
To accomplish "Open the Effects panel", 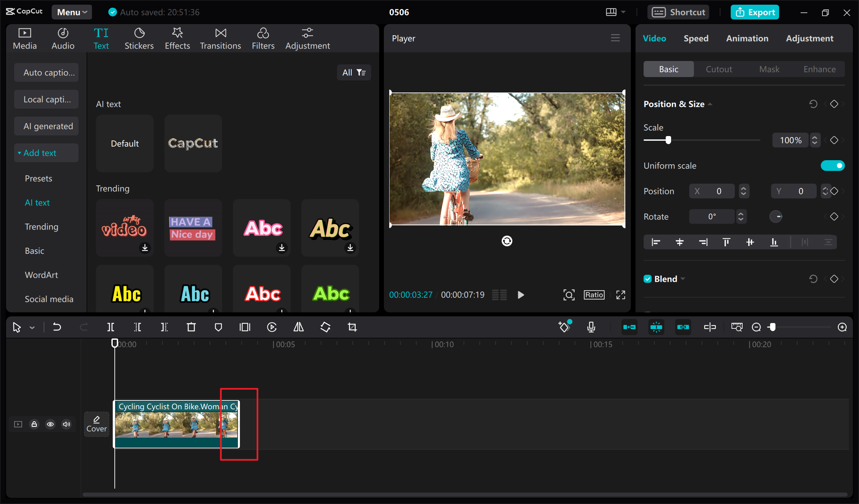I will tap(177, 38).
